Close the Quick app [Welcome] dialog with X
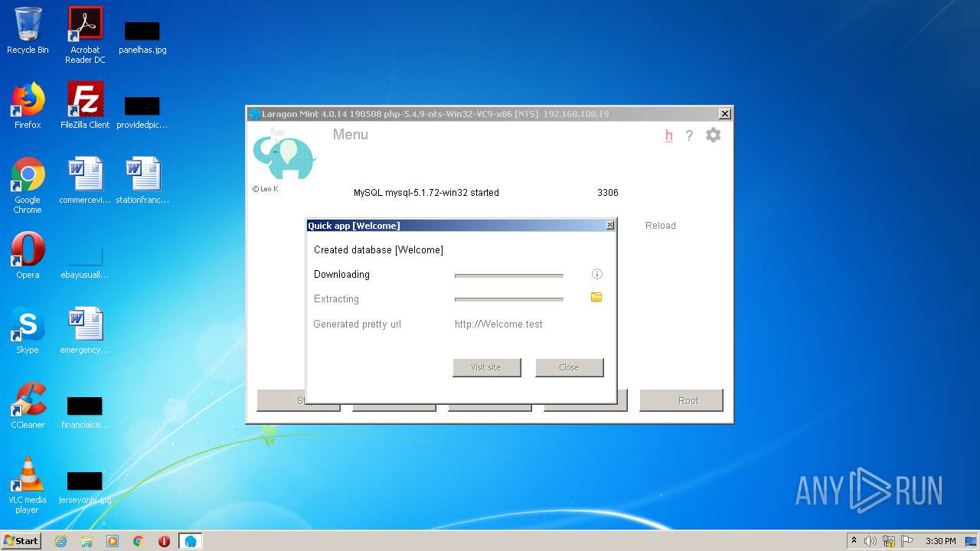980x551 pixels. coord(609,226)
